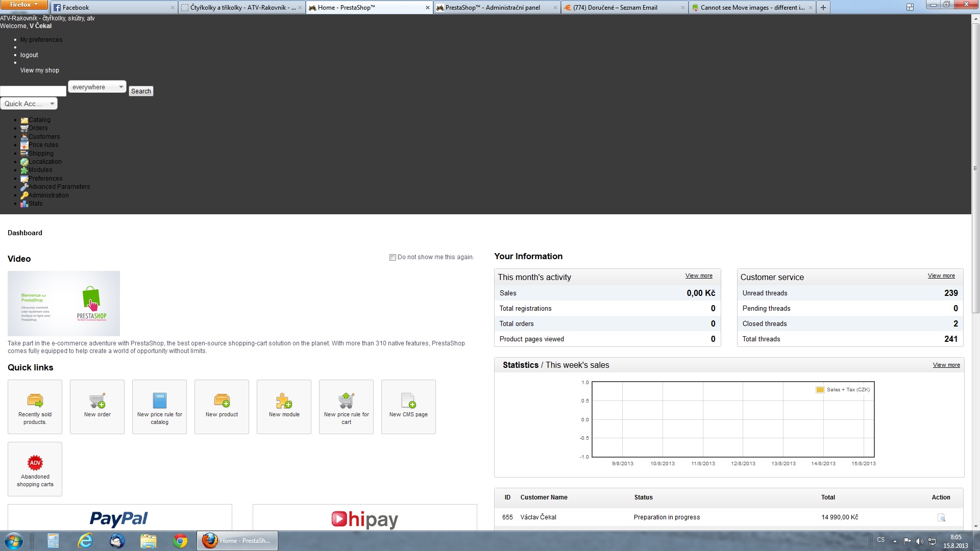This screenshot has height=551, width=980.
Task: Open the Preferences icon
Action: [24, 179]
